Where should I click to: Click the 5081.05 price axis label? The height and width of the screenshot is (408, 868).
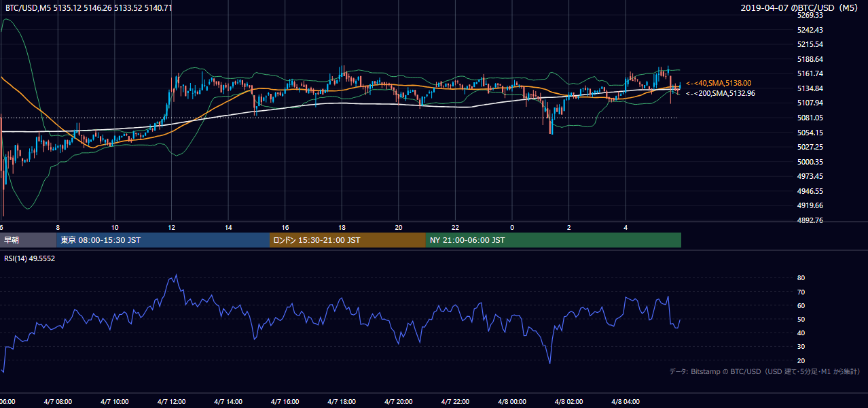pyautogui.click(x=811, y=118)
